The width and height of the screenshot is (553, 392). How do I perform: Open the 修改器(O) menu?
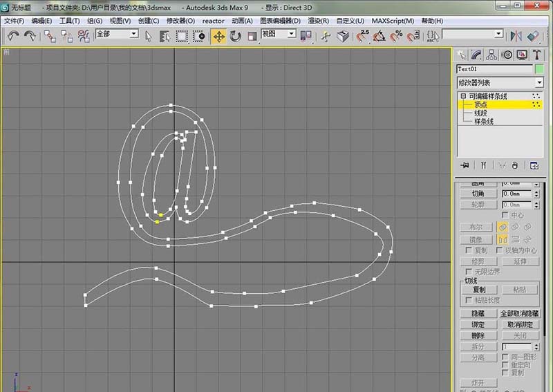(x=181, y=21)
